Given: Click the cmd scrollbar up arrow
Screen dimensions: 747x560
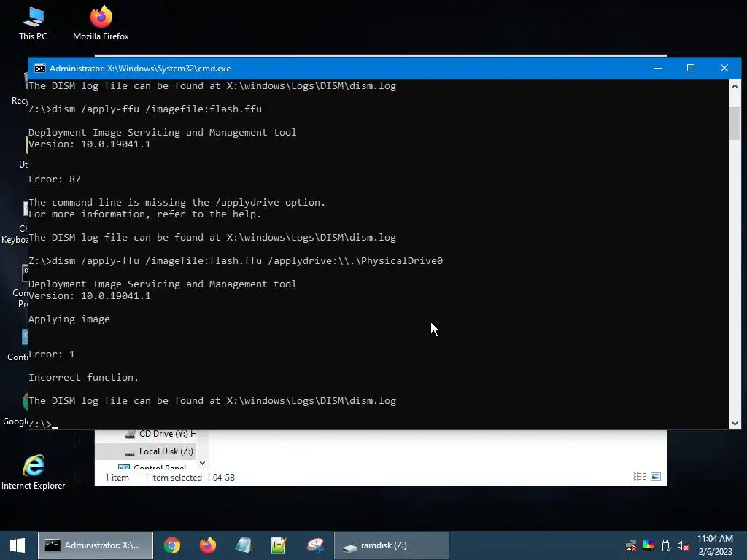Looking at the screenshot, I should tap(735, 86).
